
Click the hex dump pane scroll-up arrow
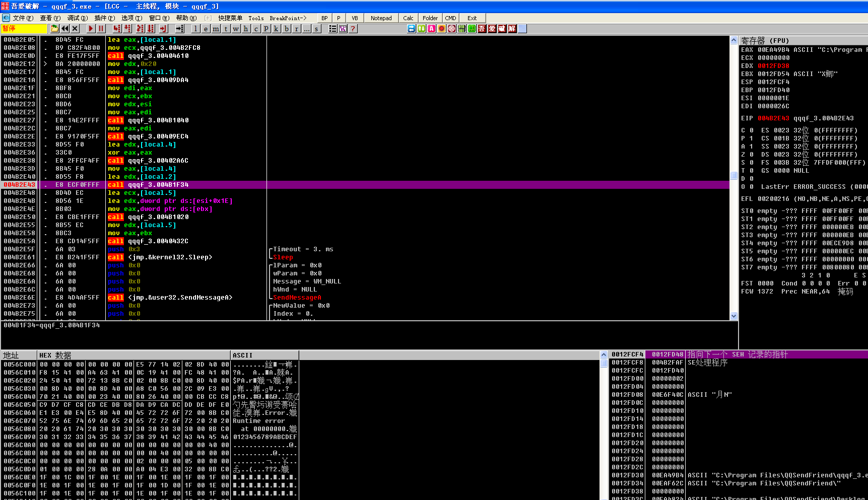604,355
